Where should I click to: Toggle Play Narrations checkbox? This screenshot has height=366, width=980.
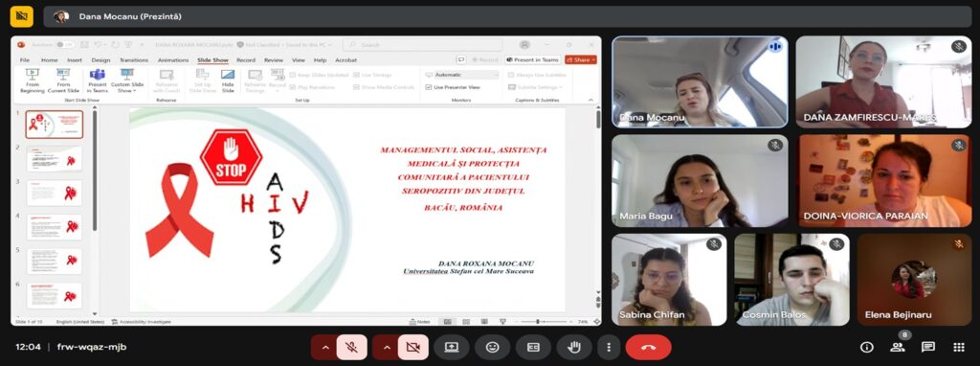point(292,87)
